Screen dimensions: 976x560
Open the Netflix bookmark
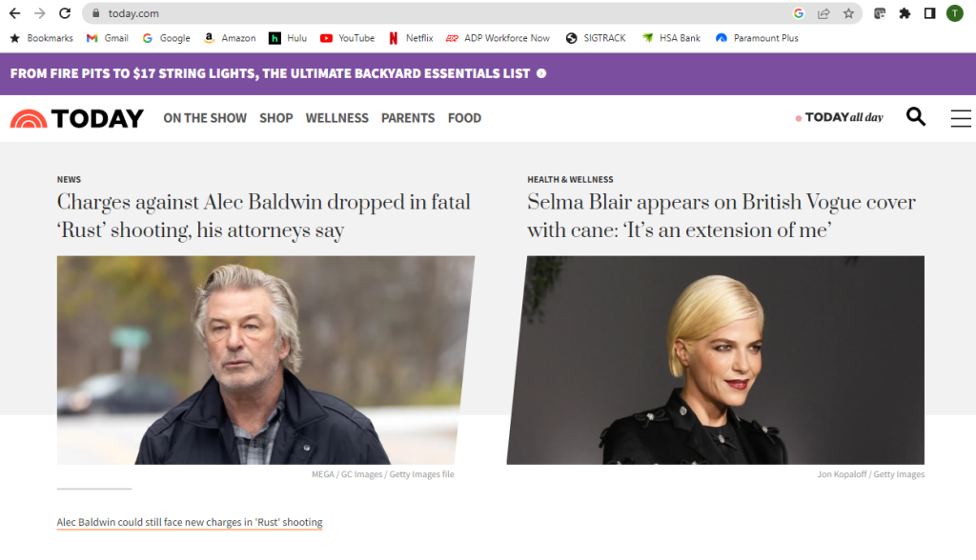(x=411, y=38)
